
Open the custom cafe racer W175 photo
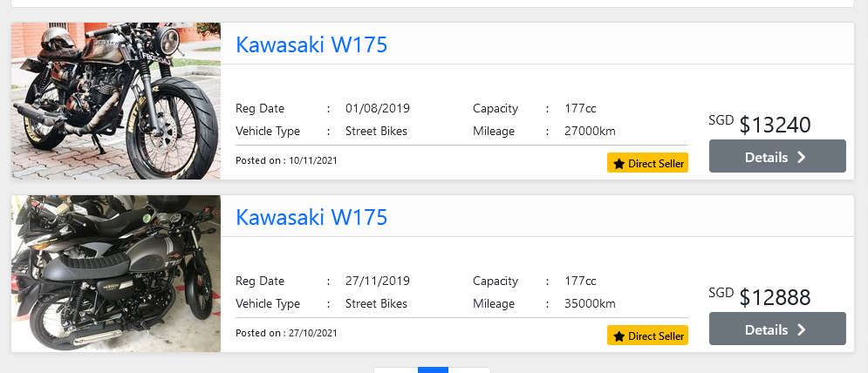tap(116, 101)
